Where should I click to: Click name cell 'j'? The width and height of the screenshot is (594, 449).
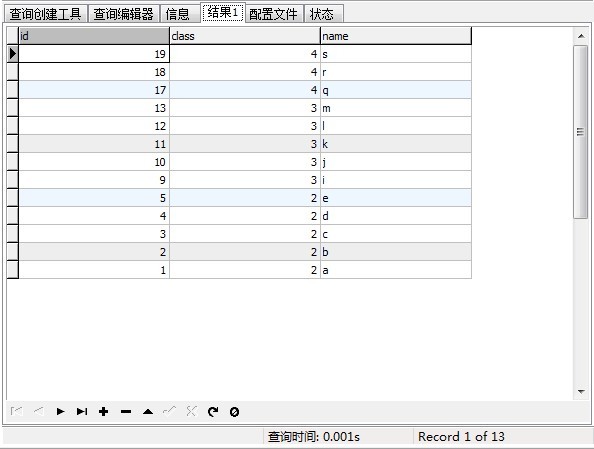point(396,162)
